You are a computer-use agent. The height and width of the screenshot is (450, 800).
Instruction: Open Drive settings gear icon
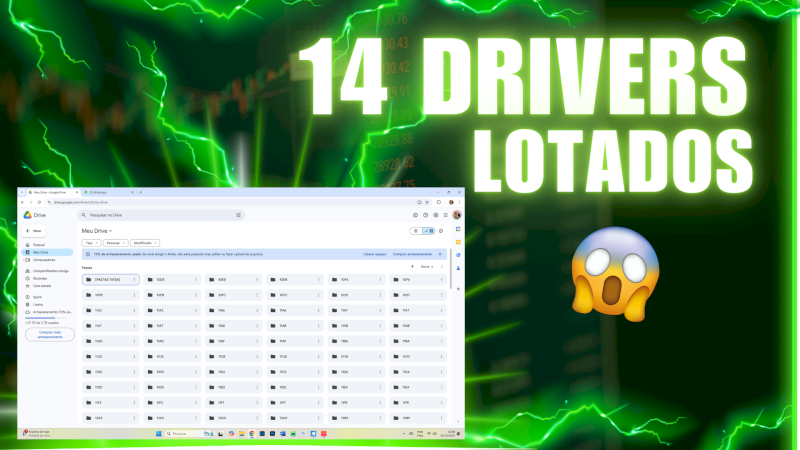pyautogui.click(x=435, y=215)
